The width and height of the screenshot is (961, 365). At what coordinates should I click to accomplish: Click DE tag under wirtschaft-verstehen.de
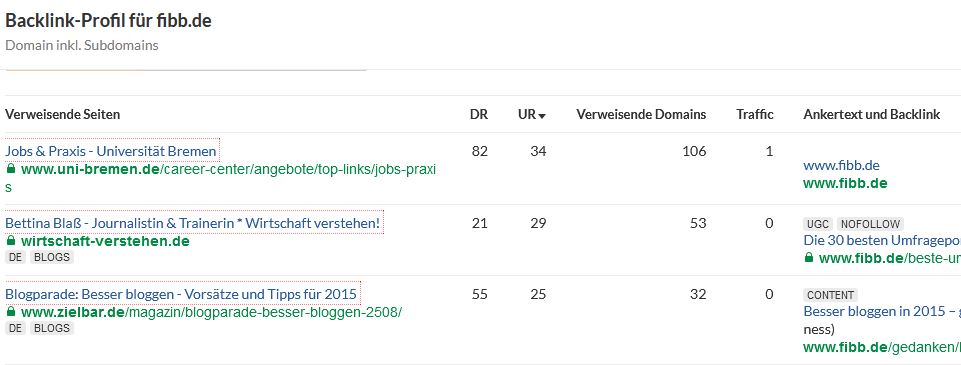tap(16, 257)
